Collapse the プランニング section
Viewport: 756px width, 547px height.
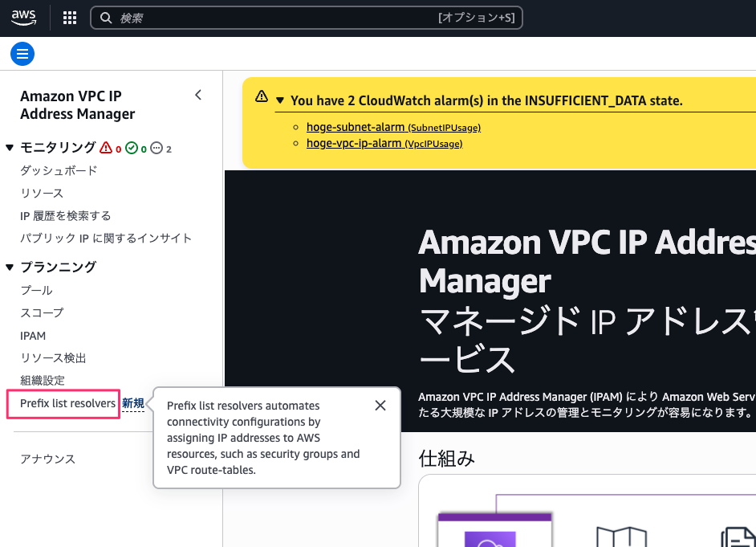[x=10, y=266]
